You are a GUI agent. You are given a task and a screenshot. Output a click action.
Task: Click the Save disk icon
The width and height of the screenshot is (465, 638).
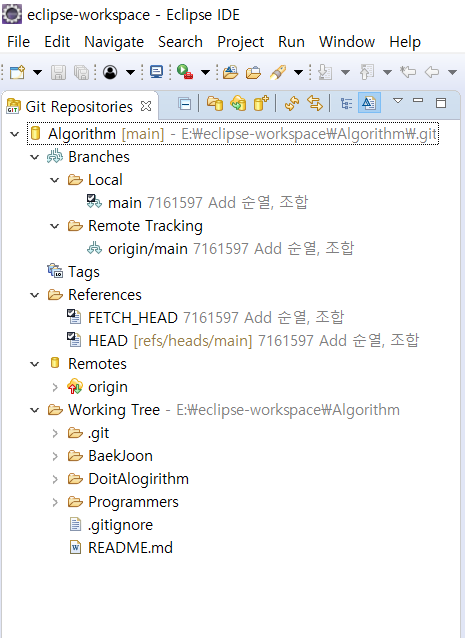click(58, 72)
